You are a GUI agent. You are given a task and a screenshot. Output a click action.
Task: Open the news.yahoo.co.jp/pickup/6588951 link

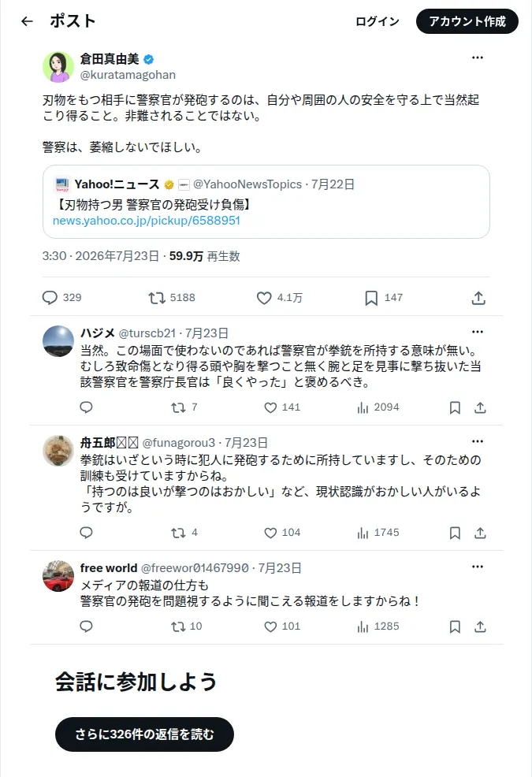pos(147,221)
